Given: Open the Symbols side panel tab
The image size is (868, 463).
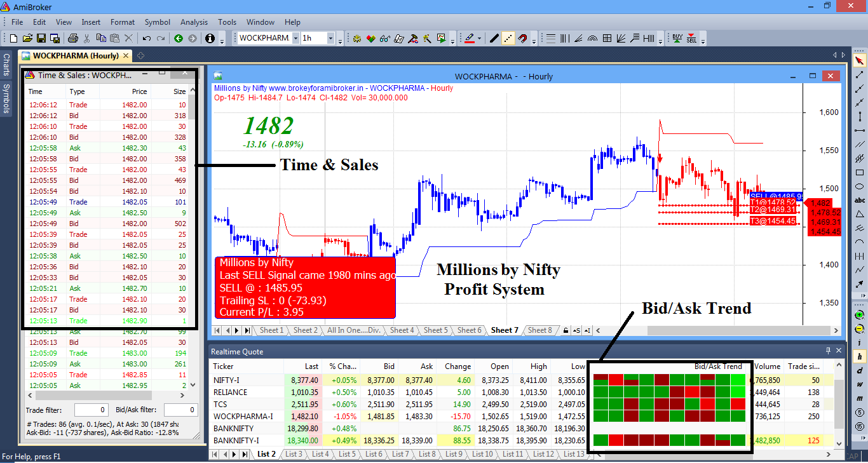Looking at the screenshot, I should click(6, 98).
